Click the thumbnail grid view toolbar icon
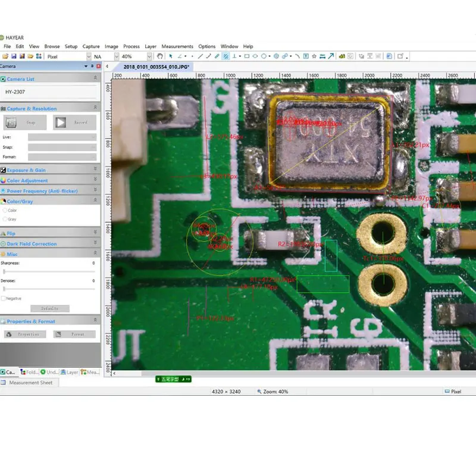The height and width of the screenshot is (476, 476). [x=39, y=56]
